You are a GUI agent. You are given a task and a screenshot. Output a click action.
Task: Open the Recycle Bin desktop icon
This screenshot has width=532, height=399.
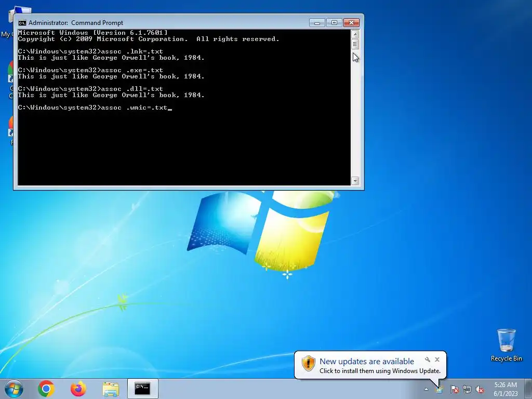tap(506, 345)
